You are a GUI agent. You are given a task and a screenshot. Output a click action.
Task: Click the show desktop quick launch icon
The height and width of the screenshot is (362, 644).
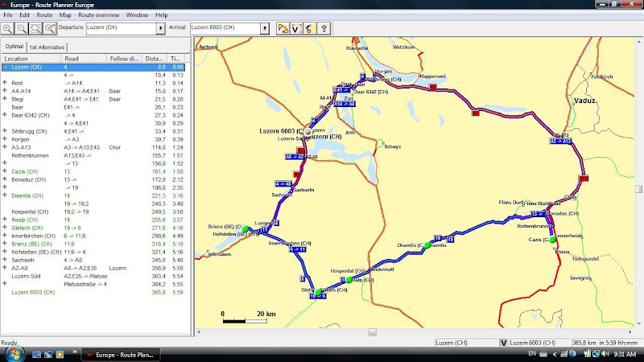click(36, 355)
